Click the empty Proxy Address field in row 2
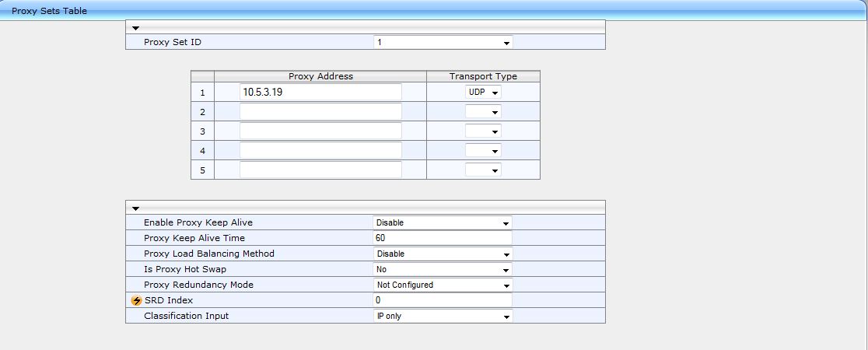This screenshot has height=350, width=868. coord(320,111)
